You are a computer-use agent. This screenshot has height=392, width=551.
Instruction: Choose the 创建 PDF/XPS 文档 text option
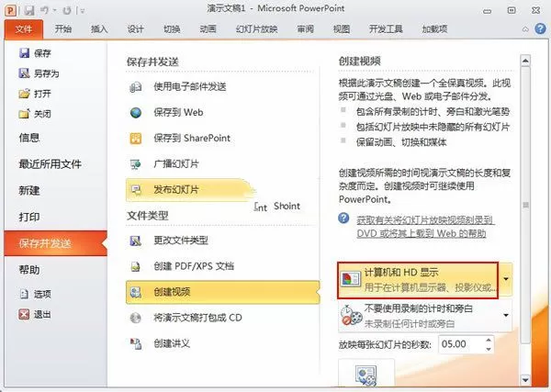pyautogui.click(x=194, y=266)
